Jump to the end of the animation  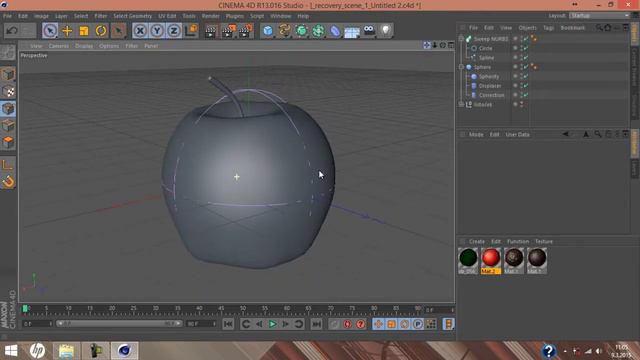point(316,324)
